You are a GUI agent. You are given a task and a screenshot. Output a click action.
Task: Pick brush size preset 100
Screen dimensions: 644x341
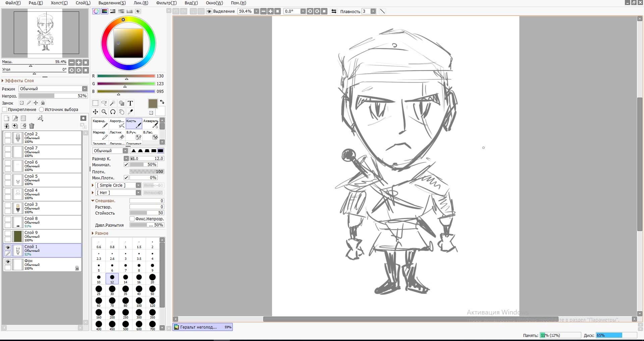click(139, 302)
